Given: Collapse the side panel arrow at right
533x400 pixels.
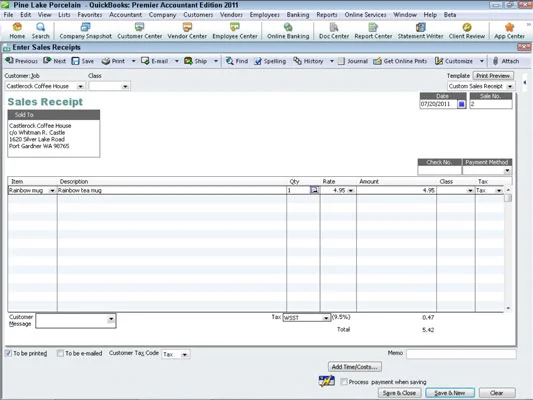Looking at the screenshot, I should pyautogui.click(x=525, y=83).
